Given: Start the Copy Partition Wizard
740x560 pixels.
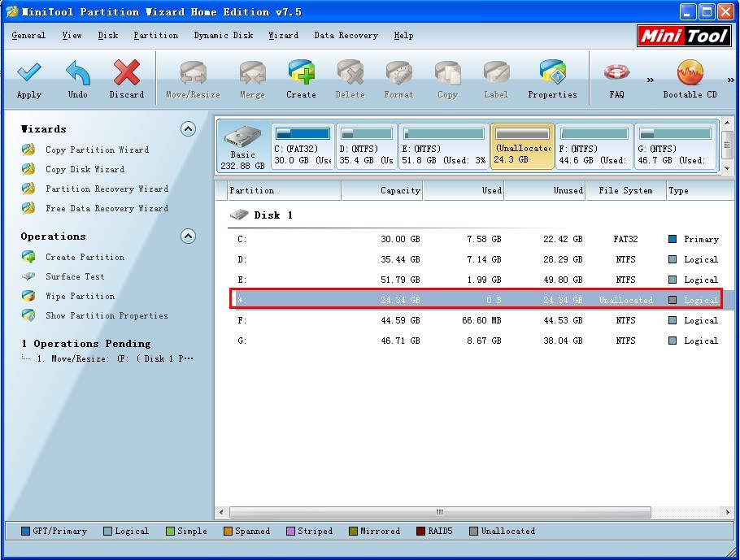Looking at the screenshot, I should [97, 150].
